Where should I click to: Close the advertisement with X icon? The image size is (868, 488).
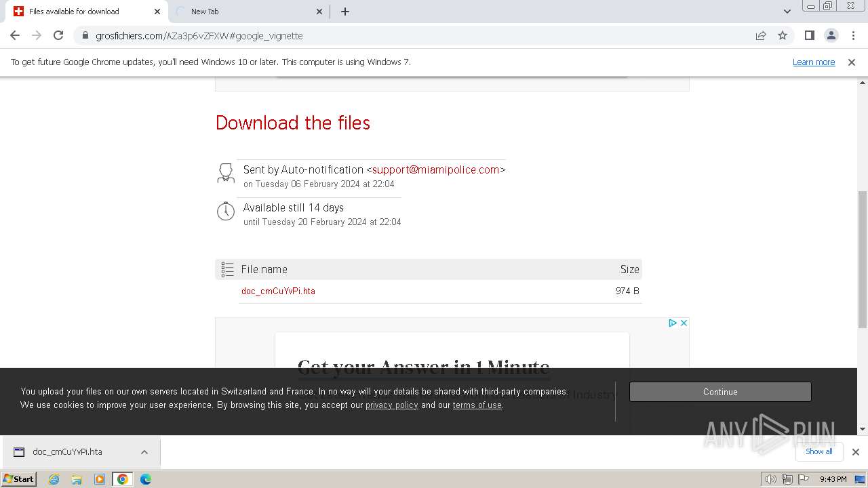coord(684,323)
